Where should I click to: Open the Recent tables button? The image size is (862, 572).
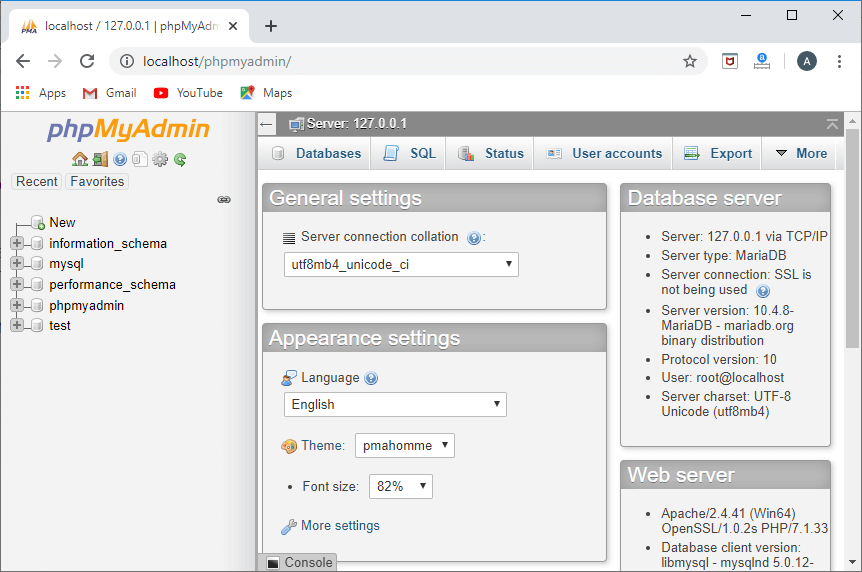pos(37,182)
